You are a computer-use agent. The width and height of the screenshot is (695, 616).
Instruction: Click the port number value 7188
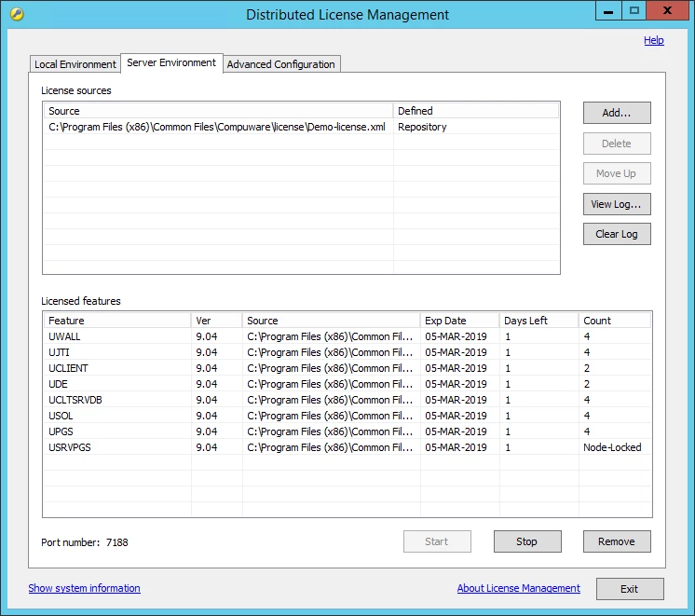[x=117, y=542]
